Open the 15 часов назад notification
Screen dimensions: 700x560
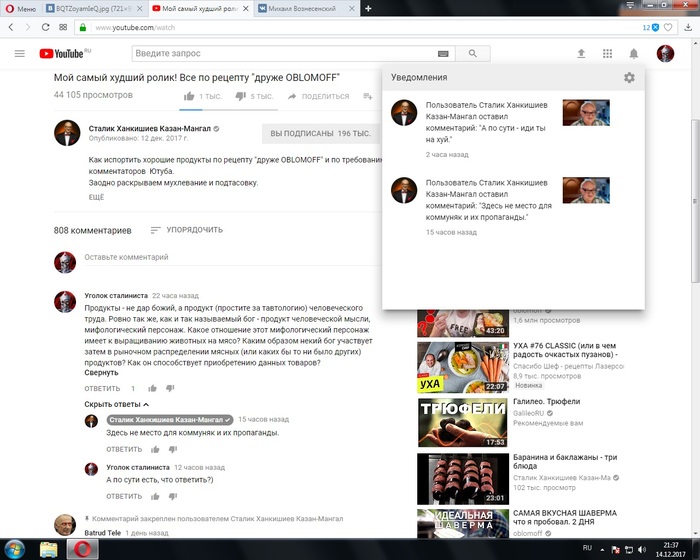[x=513, y=207]
